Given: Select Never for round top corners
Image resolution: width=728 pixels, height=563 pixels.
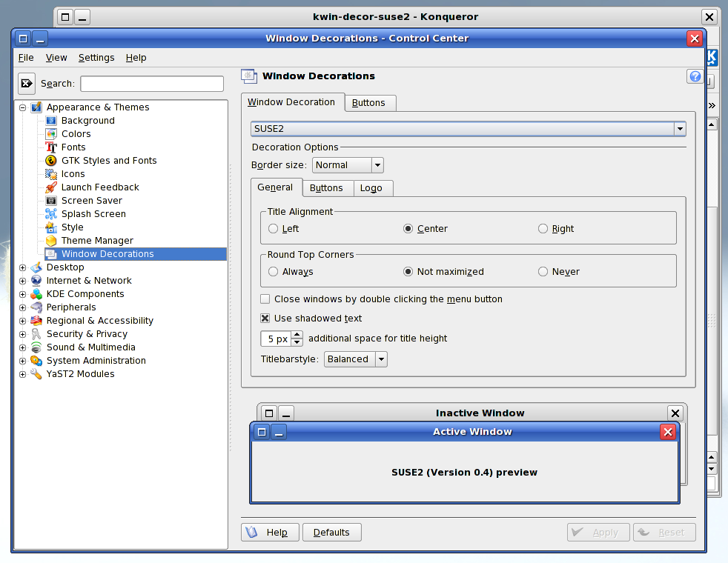Looking at the screenshot, I should [543, 272].
